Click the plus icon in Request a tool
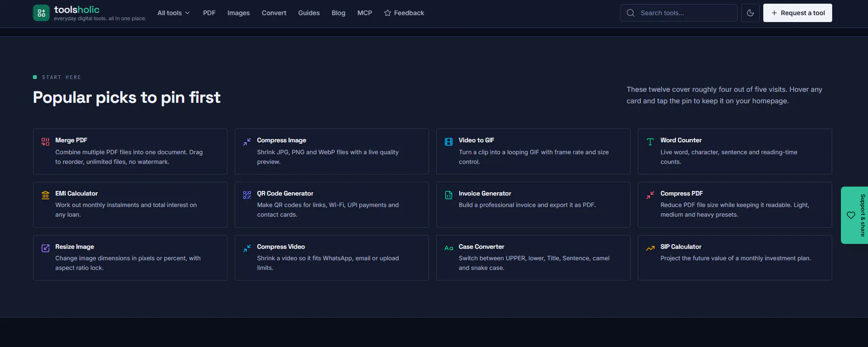Screen dimensions: 868x347 coord(774,13)
